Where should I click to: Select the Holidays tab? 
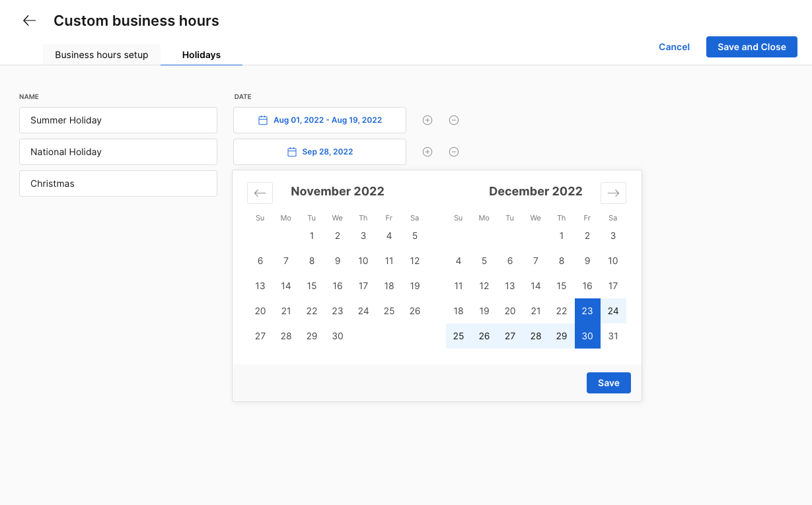click(x=202, y=55)
